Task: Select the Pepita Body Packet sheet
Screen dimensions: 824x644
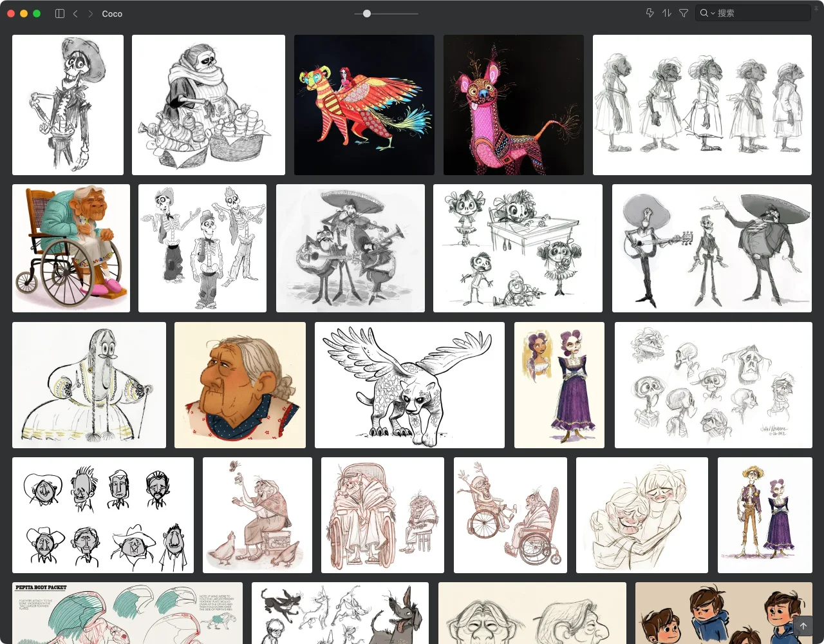Action: (x=127, y=613)
